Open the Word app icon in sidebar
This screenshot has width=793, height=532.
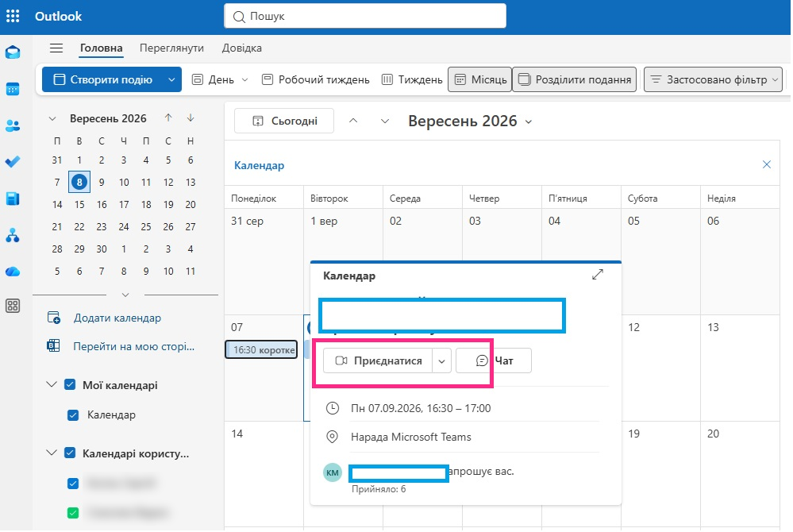(13, 199)
